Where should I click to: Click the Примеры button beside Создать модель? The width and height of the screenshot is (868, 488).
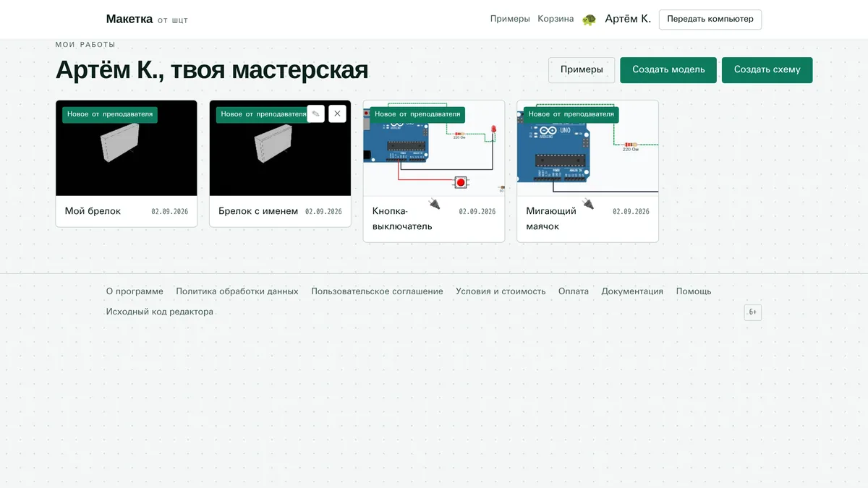coord(582,70)
